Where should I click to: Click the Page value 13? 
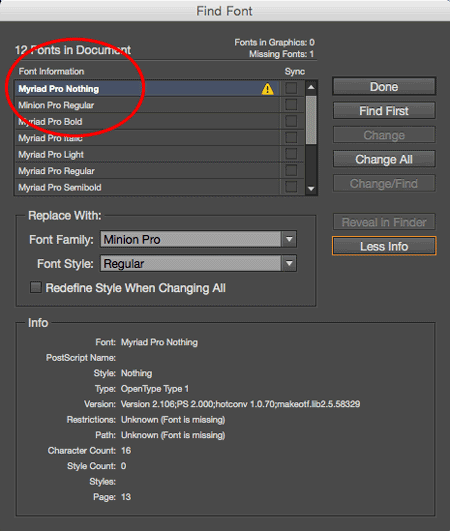[126, 497]
